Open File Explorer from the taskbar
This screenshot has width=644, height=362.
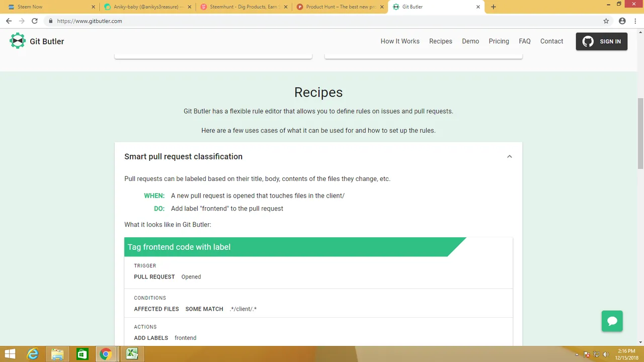click(57, 354)
